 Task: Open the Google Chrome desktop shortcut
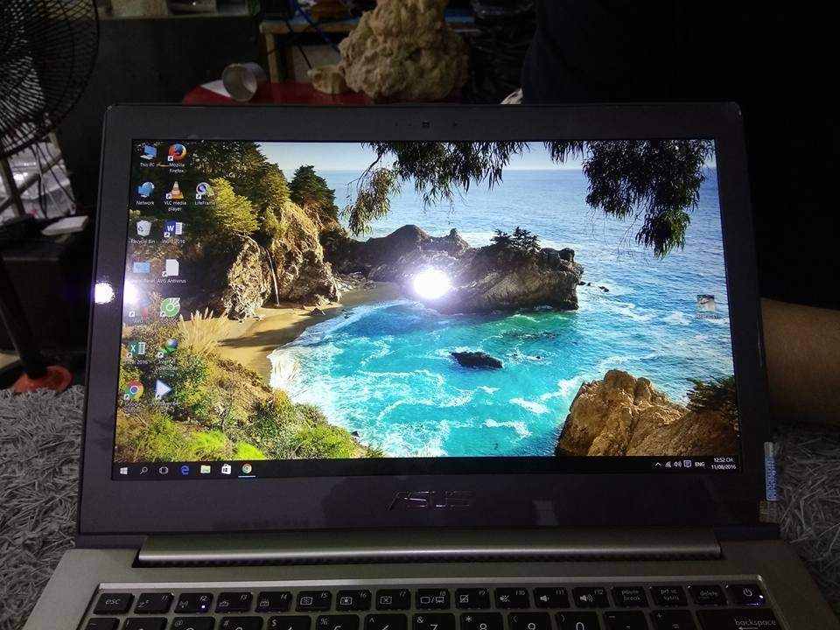tap(134, 390)
